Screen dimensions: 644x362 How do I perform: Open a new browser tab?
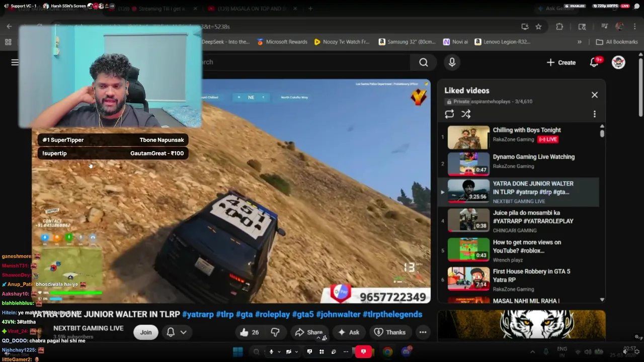click(310, 9)
